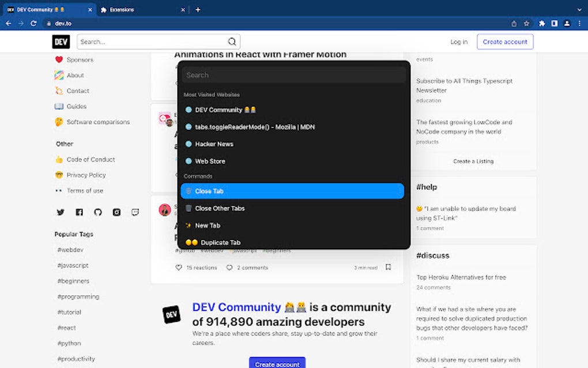Open tabs.toggleReaderMode MDN entry
The width and height of the screenshot is (588, 368).
(x=292, y=127)
